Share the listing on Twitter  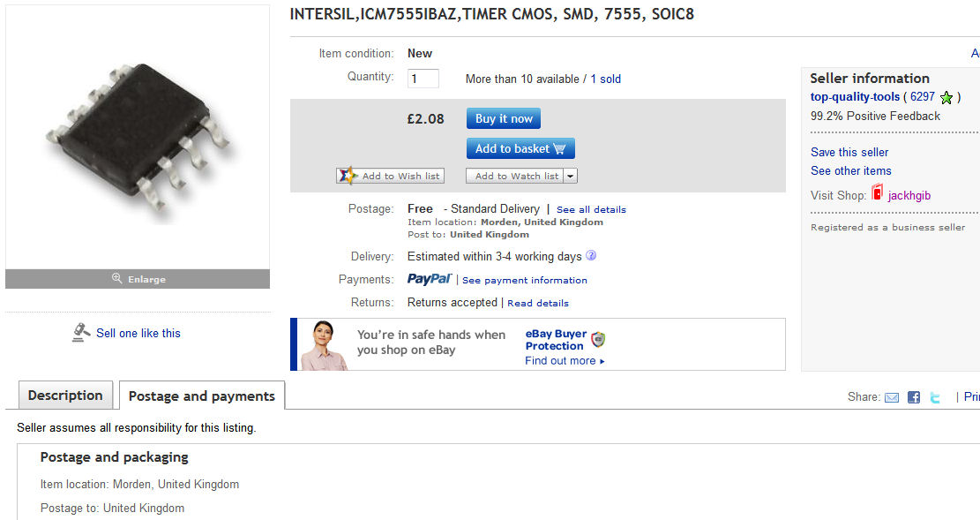936,397
